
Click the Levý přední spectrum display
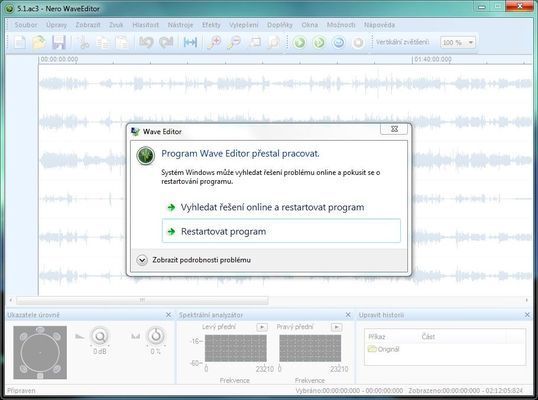click(236, 349)
